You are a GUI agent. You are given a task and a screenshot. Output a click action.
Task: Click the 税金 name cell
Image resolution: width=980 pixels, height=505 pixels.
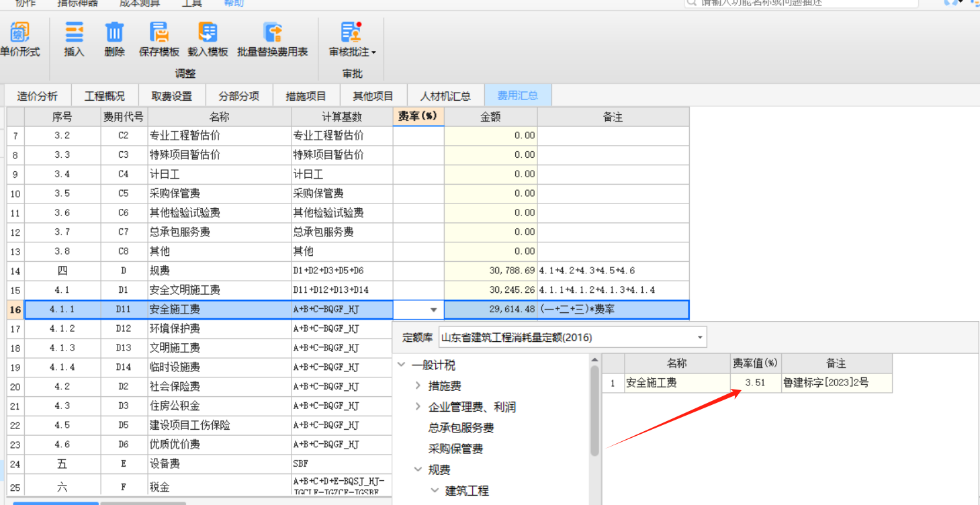coord(220,488)
